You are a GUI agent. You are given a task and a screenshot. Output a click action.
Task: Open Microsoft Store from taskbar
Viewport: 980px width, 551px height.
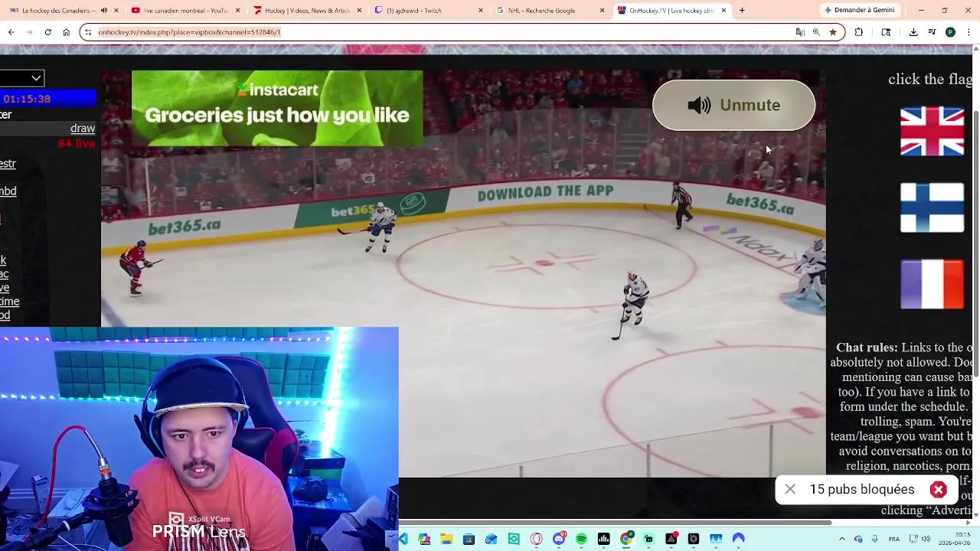tap(469, 539)
